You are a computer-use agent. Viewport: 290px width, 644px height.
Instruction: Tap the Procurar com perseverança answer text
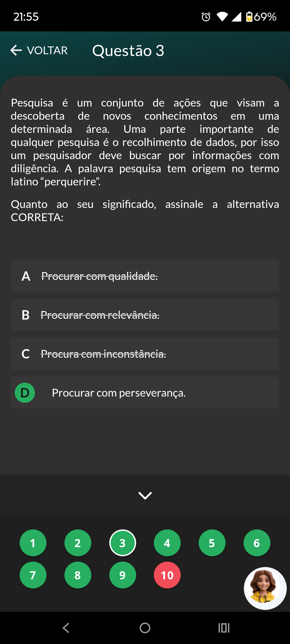119,393
